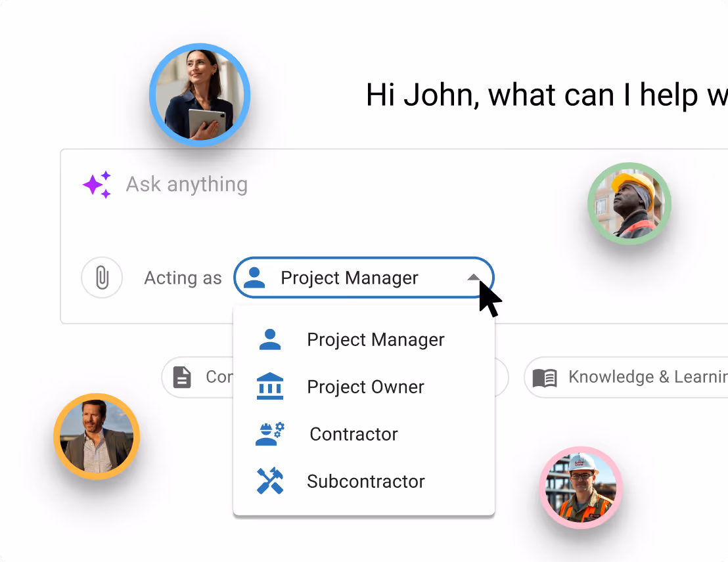Click the document icon on the left suggestion chip
728x562 pixels.
[x=181, y=377]
